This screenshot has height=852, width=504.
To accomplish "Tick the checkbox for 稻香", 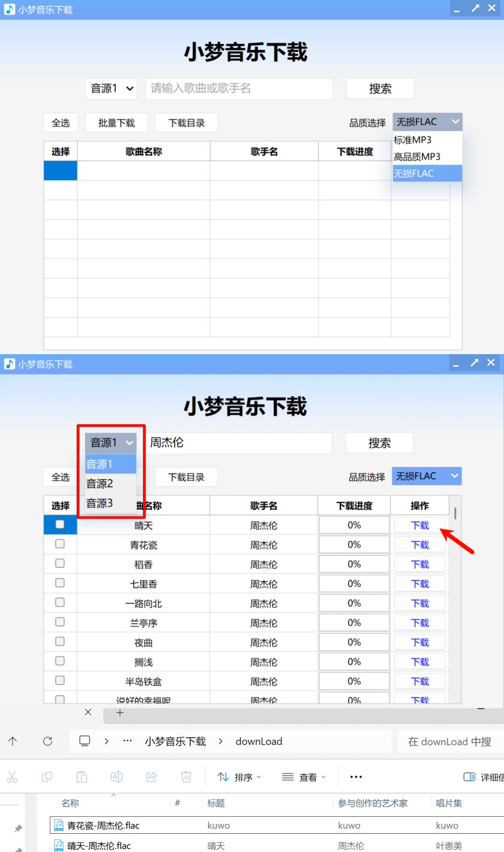I will click(60, 563).
